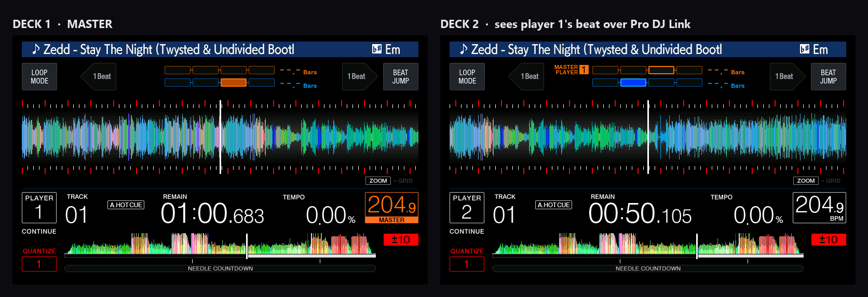868x297 pixels.
Task: Click the overview waveform on Deck 2
Action: coord(648,244)
